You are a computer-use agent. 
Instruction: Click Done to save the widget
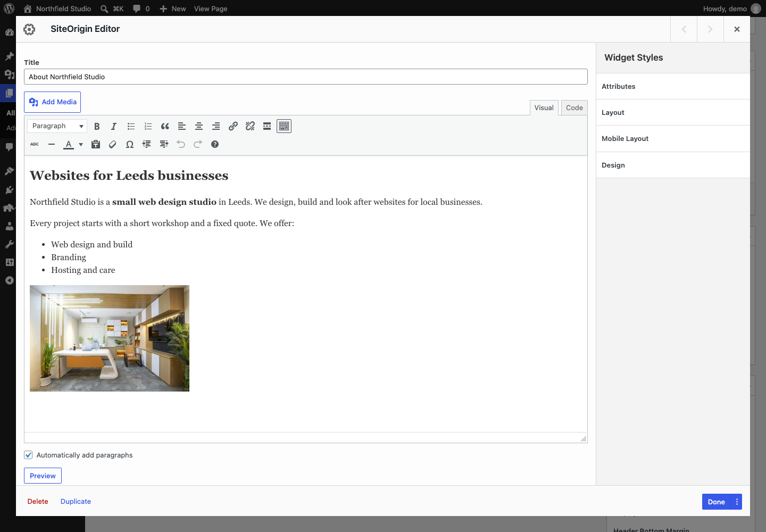click(x=717, y=502)
